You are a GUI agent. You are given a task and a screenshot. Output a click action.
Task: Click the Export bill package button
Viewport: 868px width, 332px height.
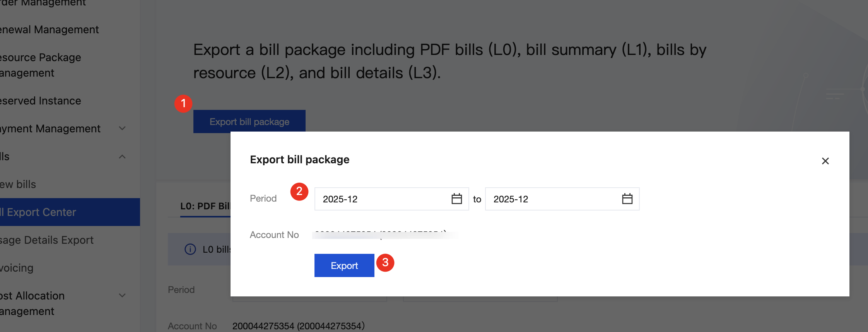coord(249,122)
